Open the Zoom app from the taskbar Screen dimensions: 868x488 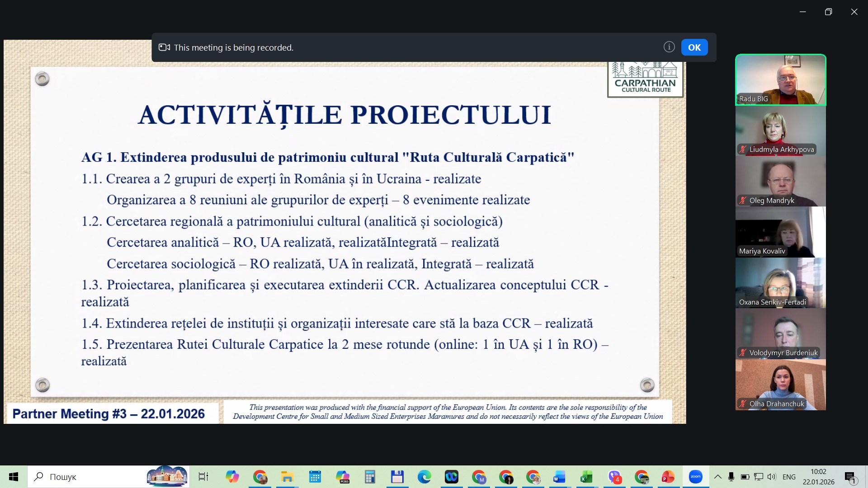coord(696,477)
